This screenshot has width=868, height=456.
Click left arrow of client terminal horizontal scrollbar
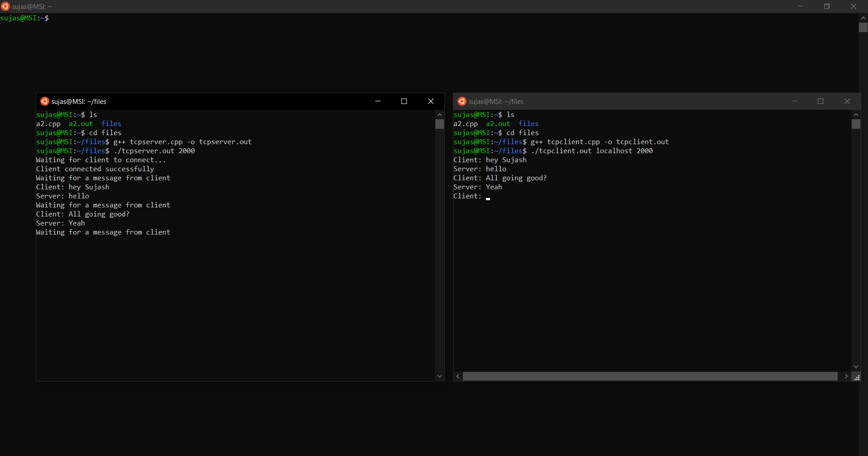tap(458, 376)
